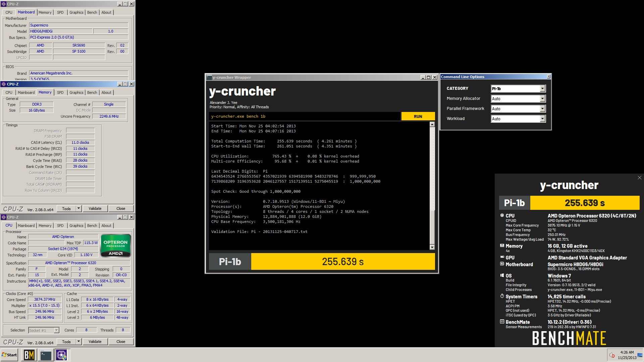Viewport: 644px width, 362px height.
Task: Click Tools button in CPU-Z processor window
Action: [x=66, y=342]
